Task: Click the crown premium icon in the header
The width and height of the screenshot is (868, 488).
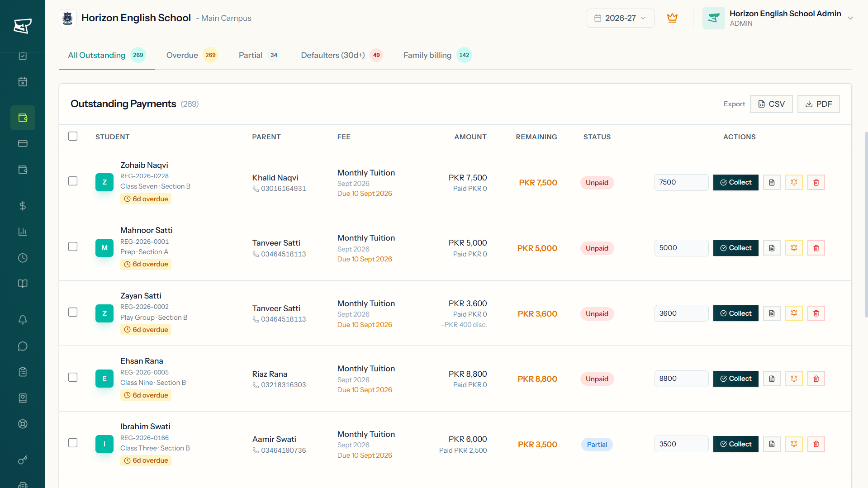Action: 672,18
